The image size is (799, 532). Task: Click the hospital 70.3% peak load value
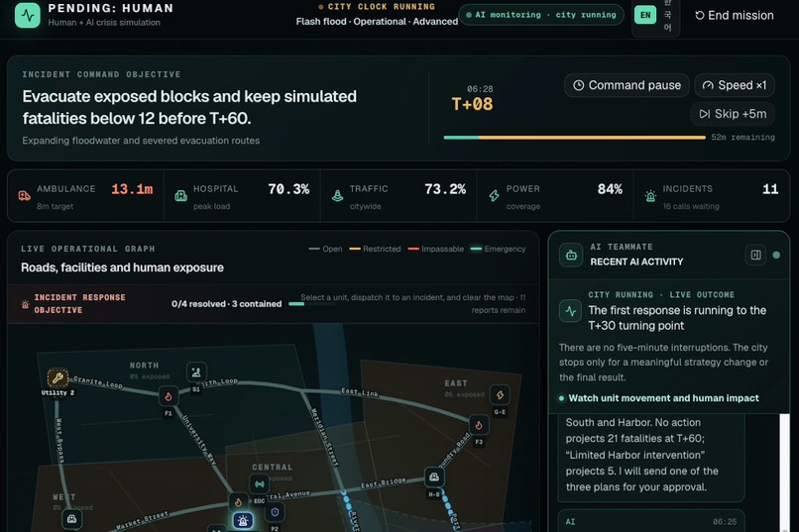[288, 189]
